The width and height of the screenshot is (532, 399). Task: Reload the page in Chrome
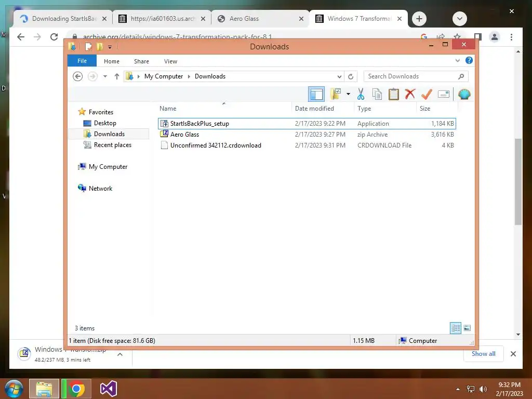[x=54, y=37]
